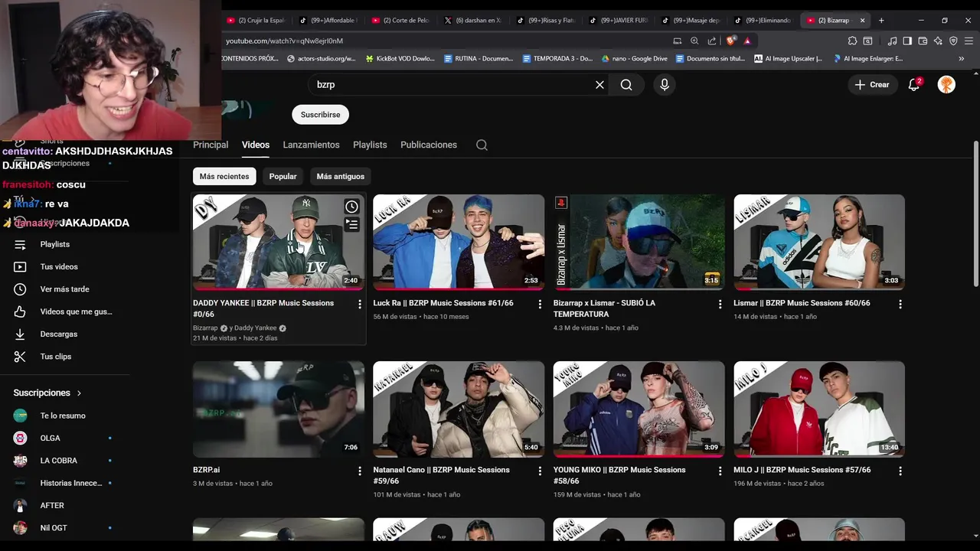This screenshot has width=980, height=551.
Task: Open Tus clips in the sidebar
Action: (x=56, y=357)
